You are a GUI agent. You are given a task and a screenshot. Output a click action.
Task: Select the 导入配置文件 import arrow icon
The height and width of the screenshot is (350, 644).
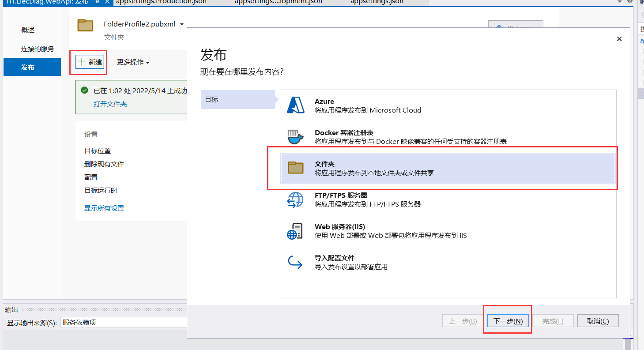tap(295, 262)
